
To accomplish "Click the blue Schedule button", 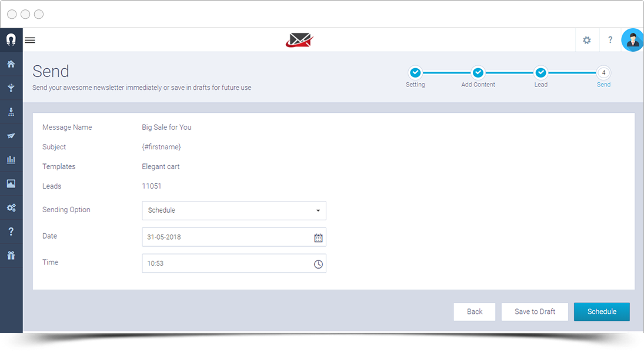I will [x=602, y=312].
